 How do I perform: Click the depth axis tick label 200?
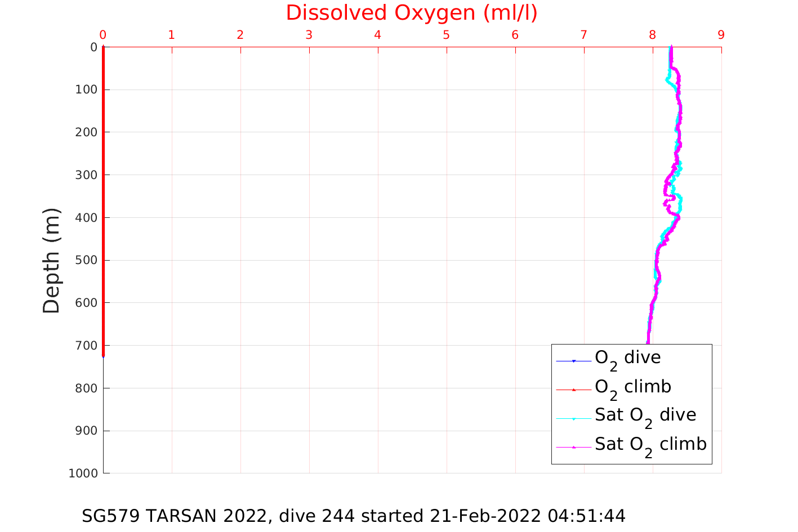(86, 132)
